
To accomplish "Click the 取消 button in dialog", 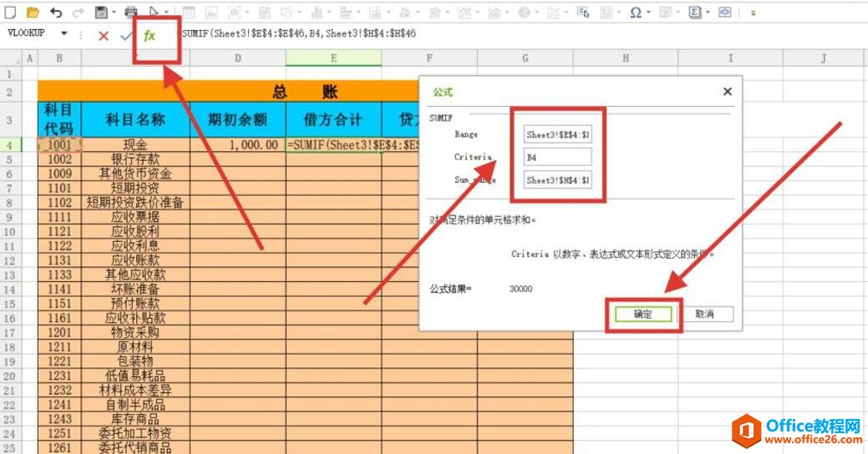I will (x=705, y=314).
